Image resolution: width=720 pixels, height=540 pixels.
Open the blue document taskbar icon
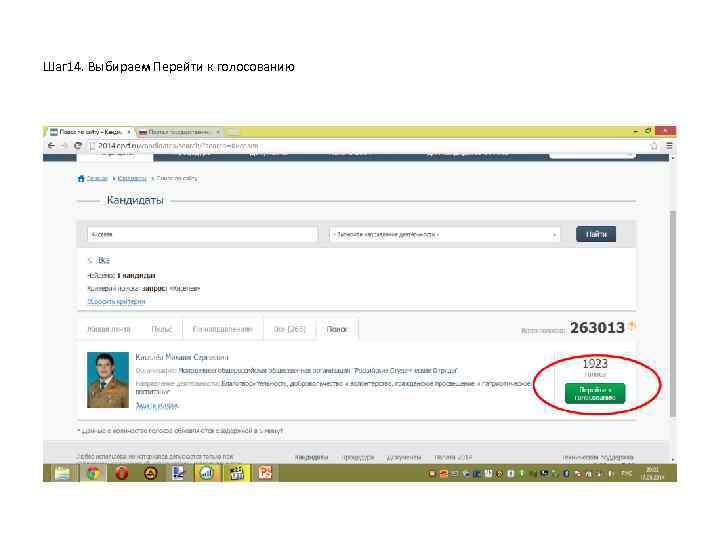pos(179,473)
